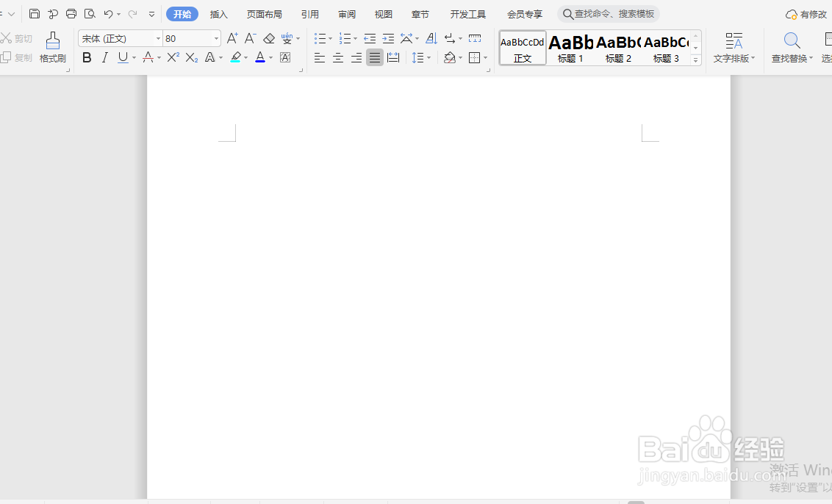832x504 pixels.
Task: Open line spacing dropdown
Action: (421, 57)
